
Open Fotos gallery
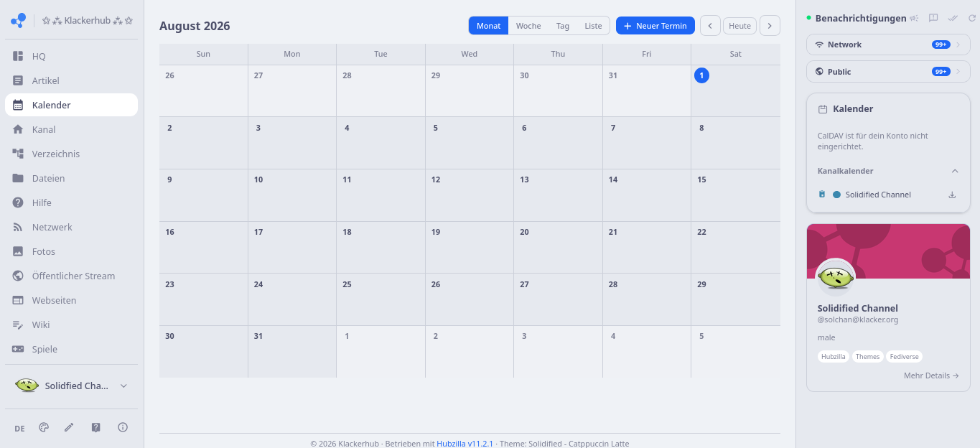click(71, 251)
